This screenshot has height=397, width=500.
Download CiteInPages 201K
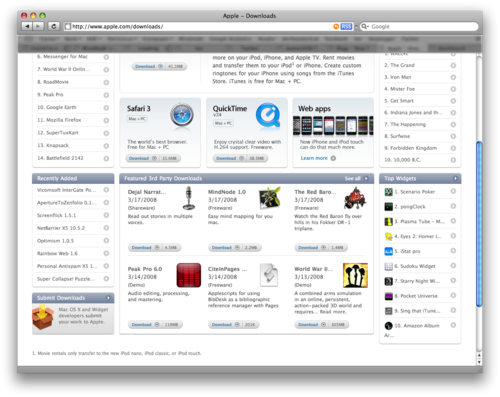234,325
